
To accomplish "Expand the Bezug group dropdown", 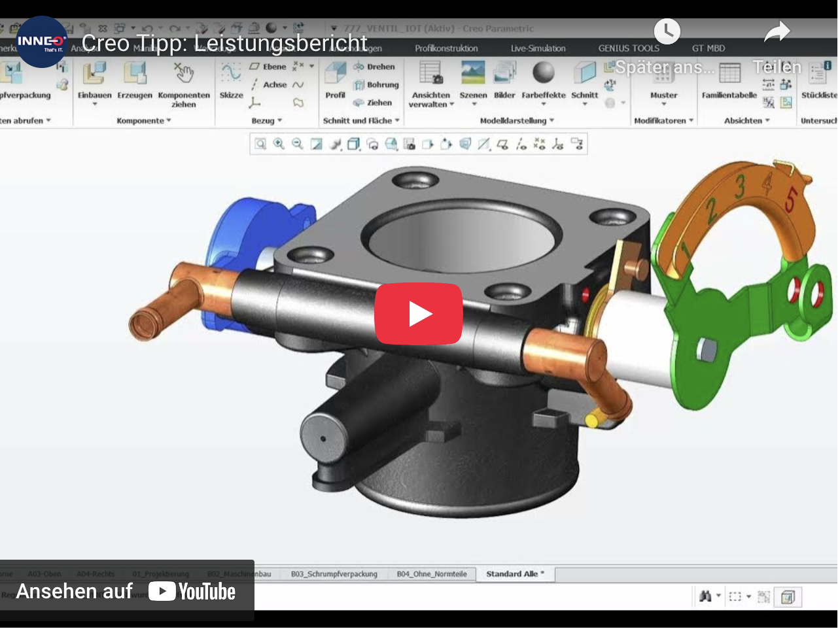I will (280, 121).
